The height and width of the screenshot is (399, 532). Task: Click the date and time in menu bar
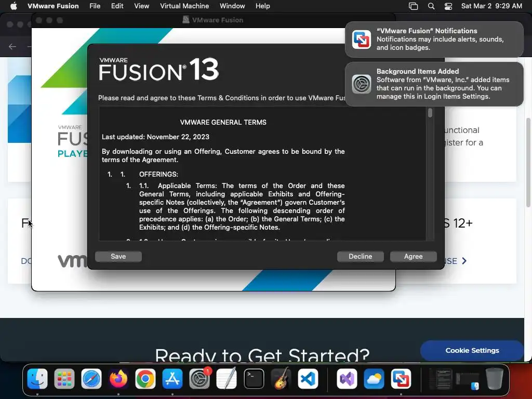click(x=491, y=6)
